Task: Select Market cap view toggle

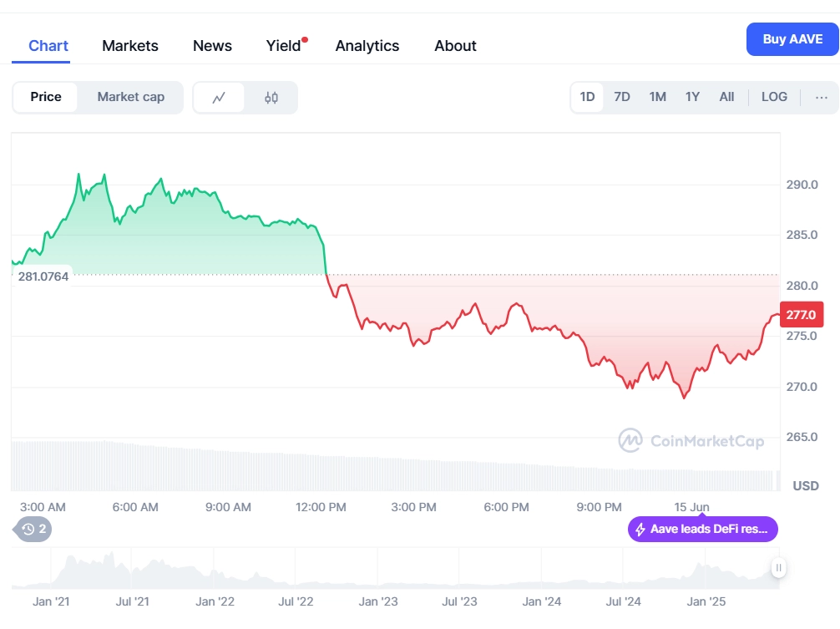Action: [131, 97]
